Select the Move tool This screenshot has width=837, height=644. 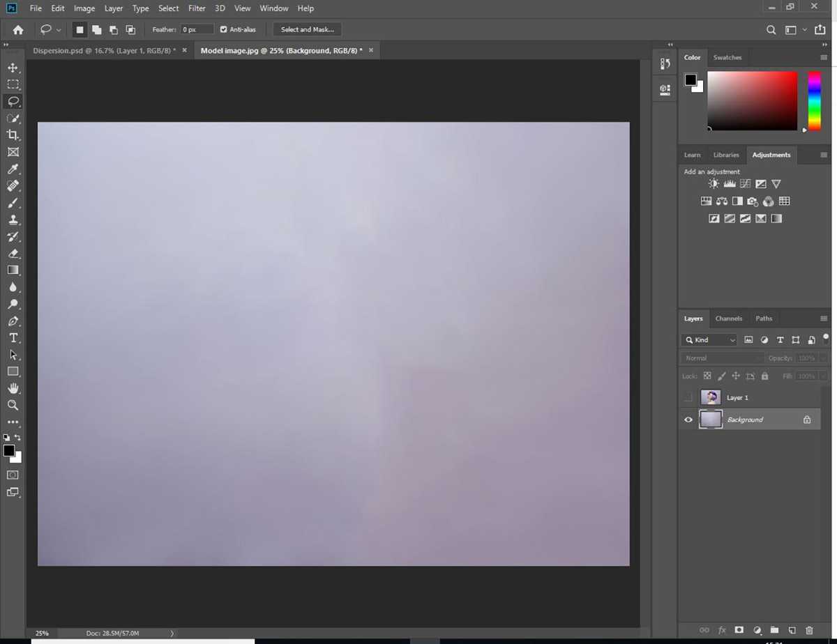point(13,68)
